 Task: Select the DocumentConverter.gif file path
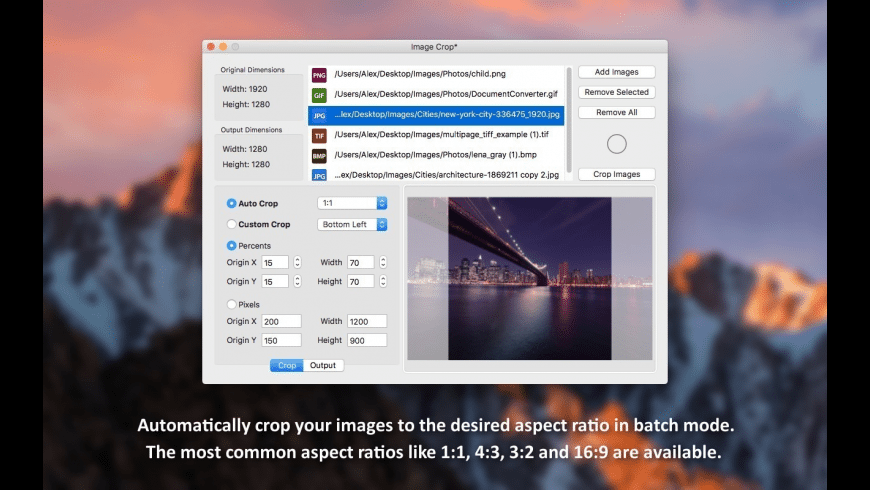click(x=446, y=94)
